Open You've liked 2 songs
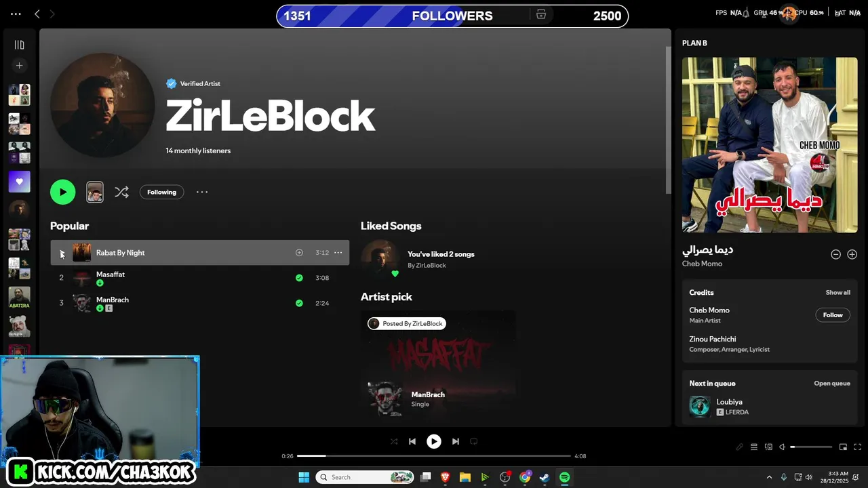 pyautogui.click(x=441, y=254)
